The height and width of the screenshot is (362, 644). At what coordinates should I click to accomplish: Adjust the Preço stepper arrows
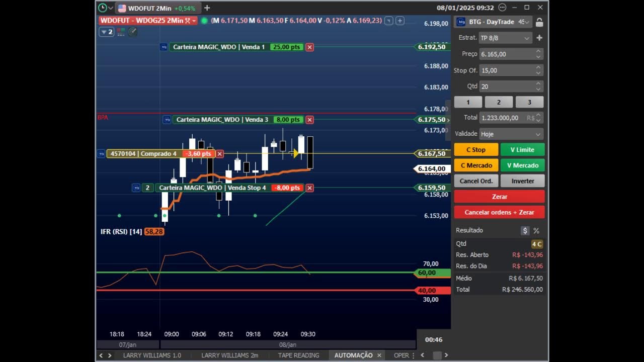click(538, 54)
